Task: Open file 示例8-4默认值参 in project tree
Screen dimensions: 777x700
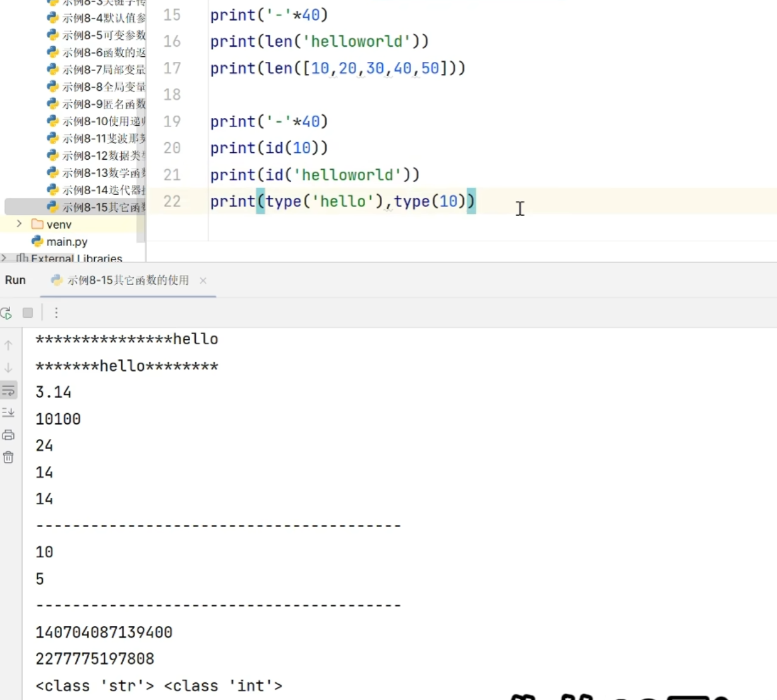Action: [x=97, y=18]
